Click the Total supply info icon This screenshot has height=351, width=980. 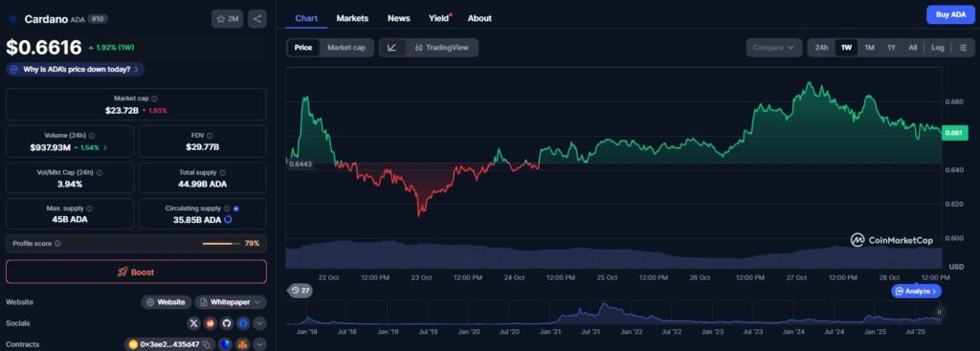coord(222,172)
